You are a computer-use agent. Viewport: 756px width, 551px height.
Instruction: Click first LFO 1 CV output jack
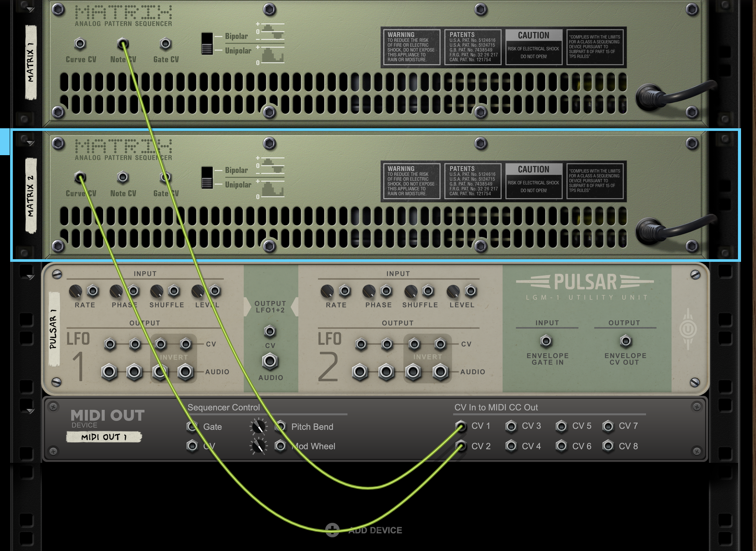[x=110, y=344]
